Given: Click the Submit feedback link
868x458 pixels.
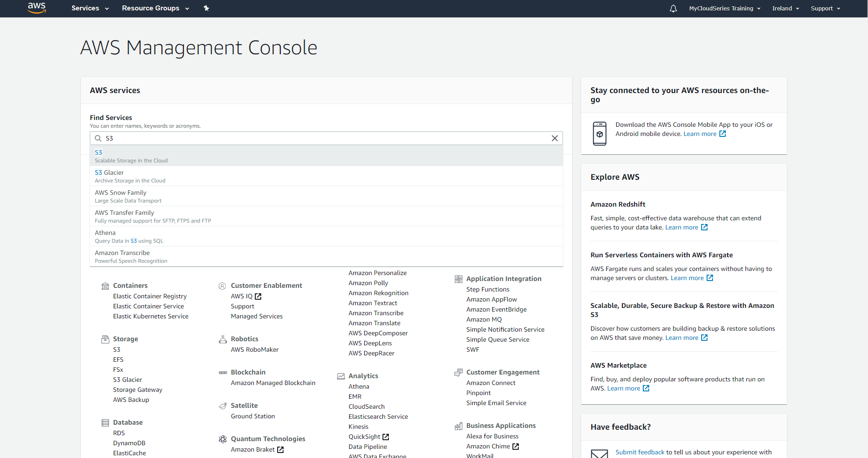Looking at the screenshot, I should (x=640, y=452).
